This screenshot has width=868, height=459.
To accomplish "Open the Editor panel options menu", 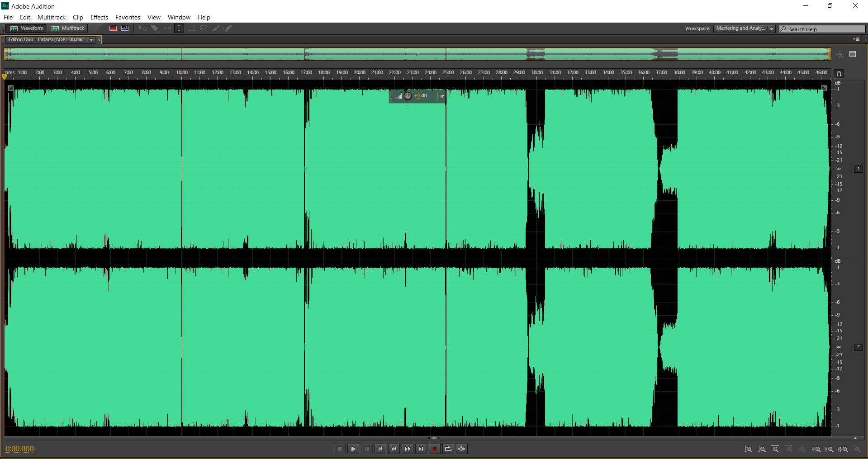I will [x=856, y=39].
